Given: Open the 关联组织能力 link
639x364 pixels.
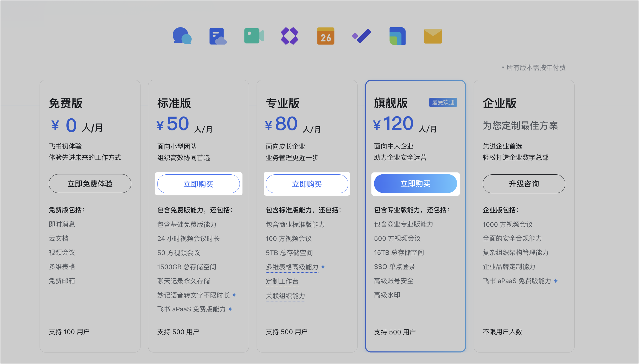Looking at the screenshot, I should pyautogui.click(x=285, y=296).
